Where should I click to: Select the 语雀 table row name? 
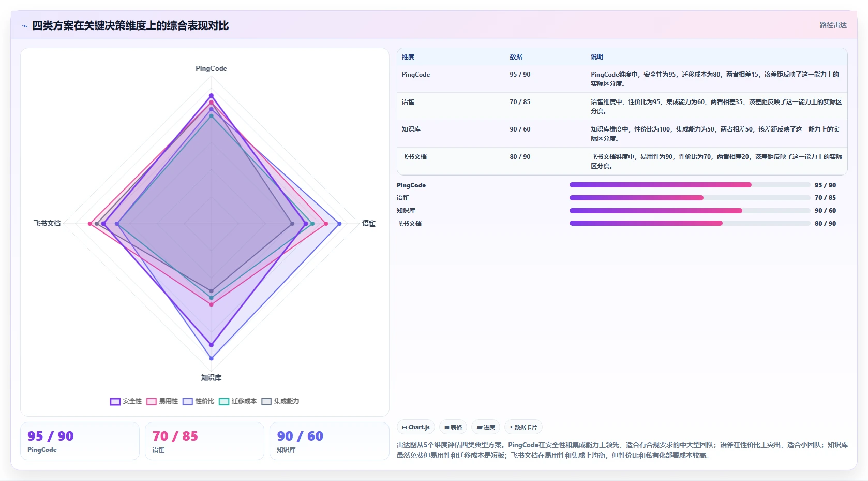pos(408,102)
